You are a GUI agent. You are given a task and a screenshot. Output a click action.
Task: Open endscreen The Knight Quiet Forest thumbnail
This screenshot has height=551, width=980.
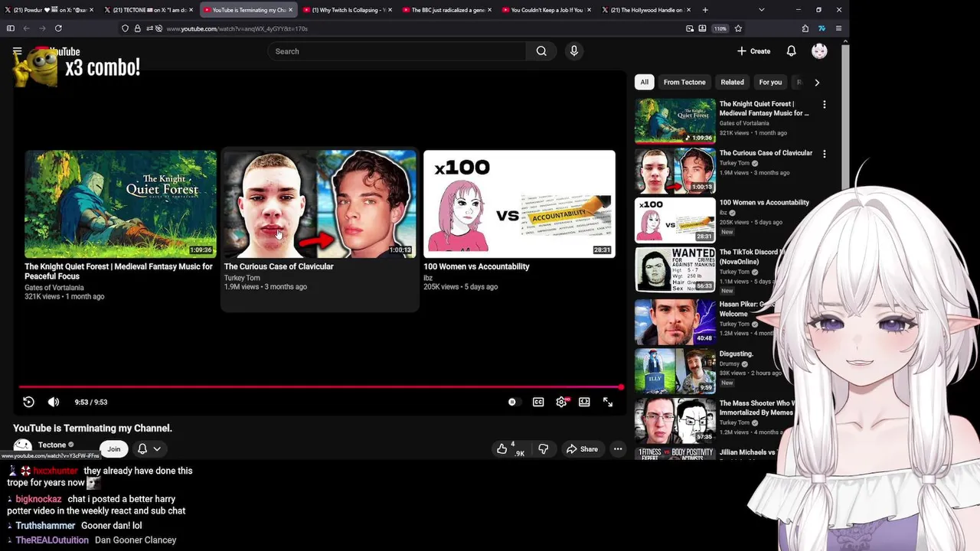tap(120, 204)
